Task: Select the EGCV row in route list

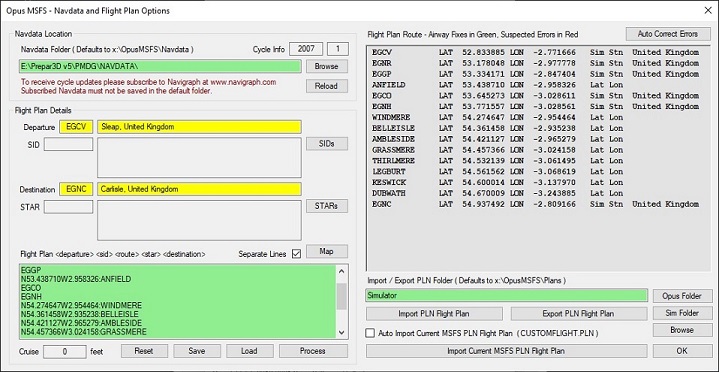Action: pyautogui.click(x=536, y=52)
